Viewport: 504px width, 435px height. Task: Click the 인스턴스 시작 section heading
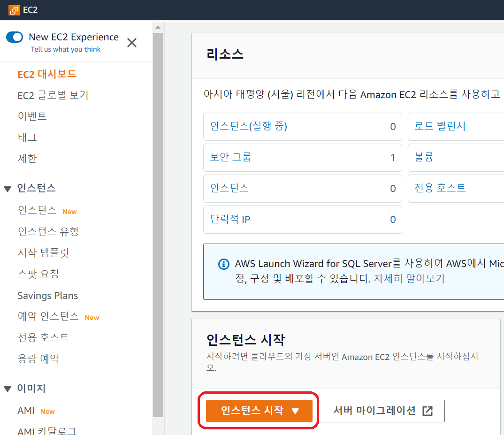(245, 340)
